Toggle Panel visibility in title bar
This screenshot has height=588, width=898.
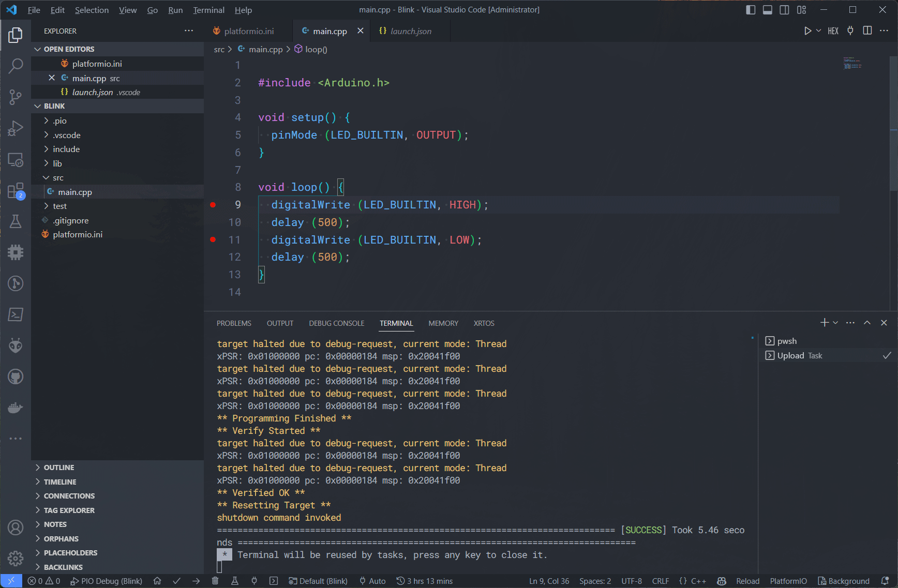[768, 10]
